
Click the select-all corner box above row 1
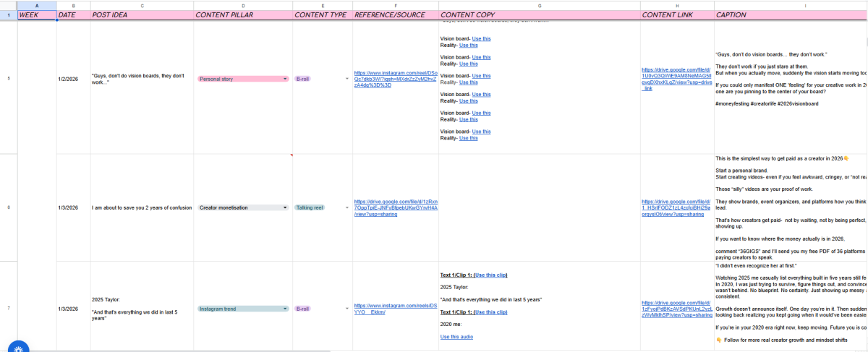pos(9,5)
